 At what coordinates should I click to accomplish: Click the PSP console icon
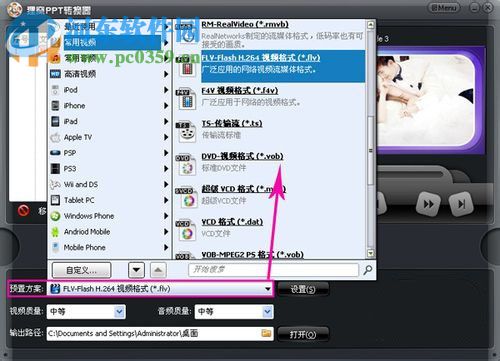click(55, 153)
